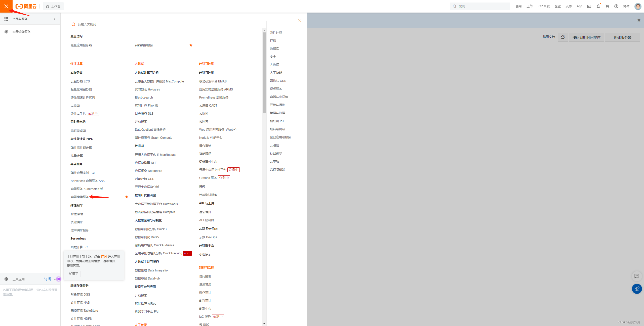Click 订阅 link inside the tooltip text
The height and width of the screenshot is (326, 644).
(x=104, y=257)
